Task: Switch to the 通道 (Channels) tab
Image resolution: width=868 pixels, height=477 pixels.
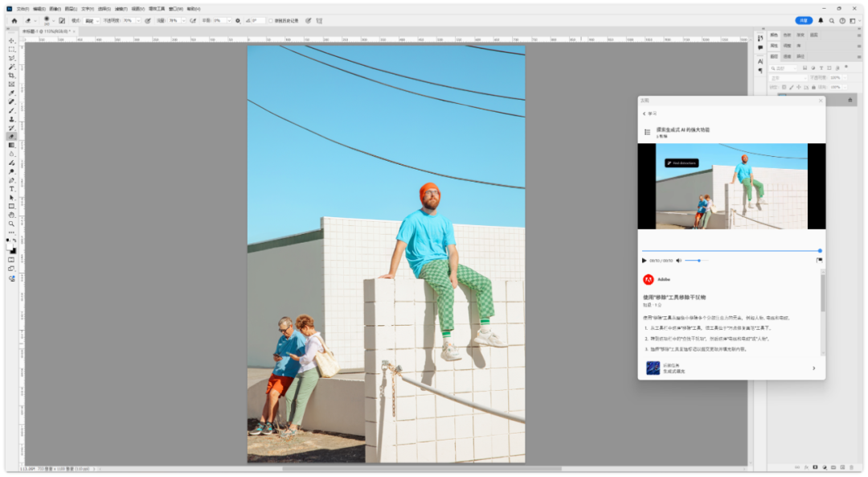Action: [x=787, y=56]
